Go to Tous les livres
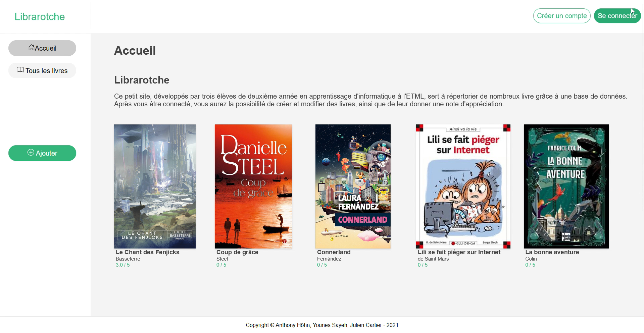The width and height of the screenshot is (644, 333). tap(42, 70)
